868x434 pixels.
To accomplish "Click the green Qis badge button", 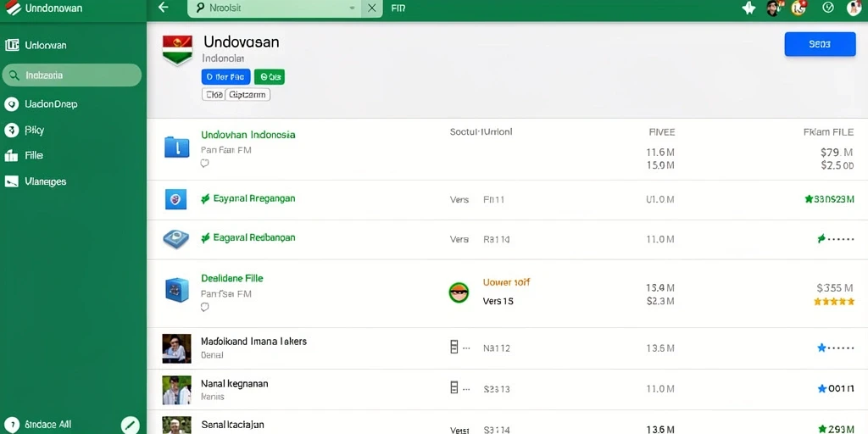I will (270, 77).
